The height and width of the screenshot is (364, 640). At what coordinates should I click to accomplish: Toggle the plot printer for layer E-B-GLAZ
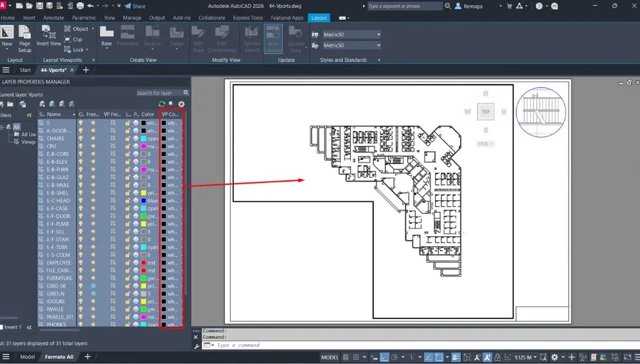136,177
